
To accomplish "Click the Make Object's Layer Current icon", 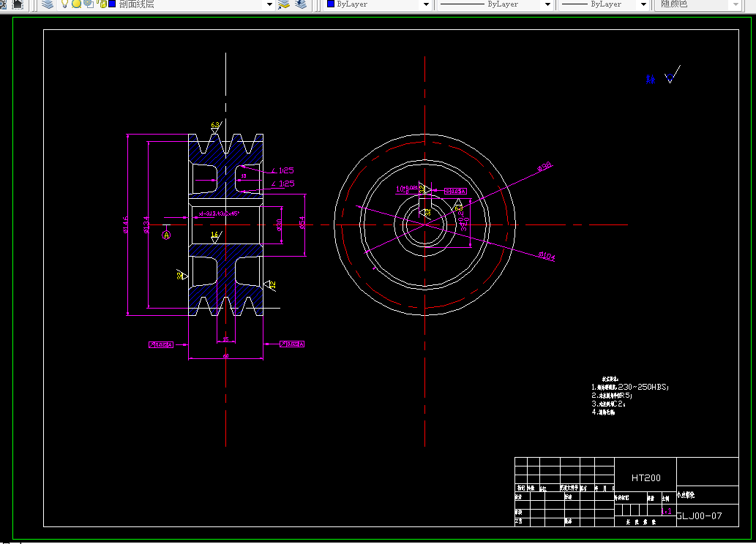I will (284, 4).
